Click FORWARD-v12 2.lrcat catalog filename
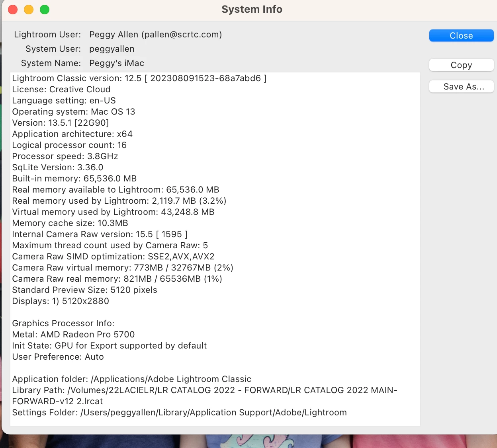The height and width of the screenshot is (448, 497). 57,401
